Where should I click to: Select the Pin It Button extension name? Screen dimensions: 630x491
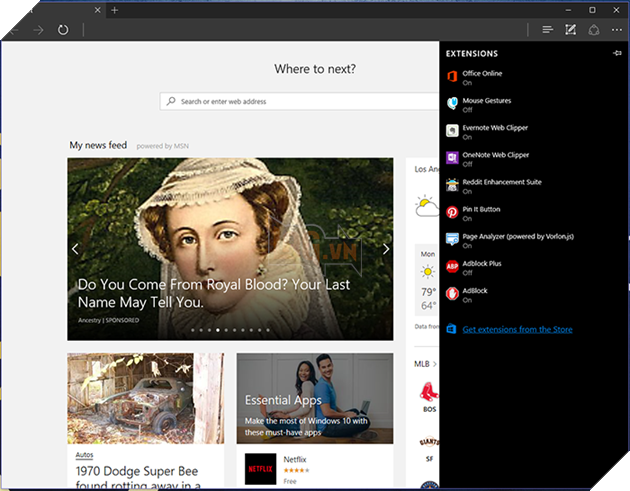click(x=481, y=209)
